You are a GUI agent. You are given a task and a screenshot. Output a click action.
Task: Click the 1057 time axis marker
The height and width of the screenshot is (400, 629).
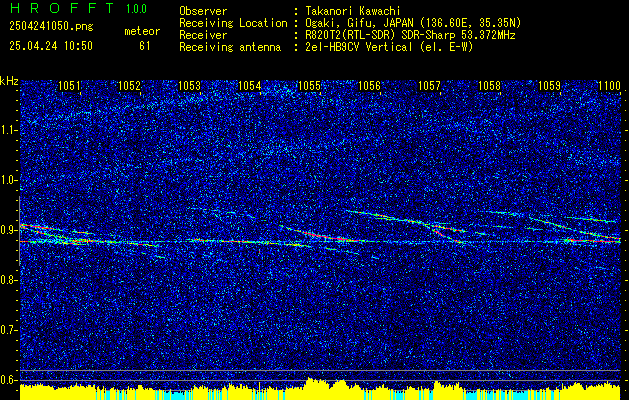pyautogui.click(x=429, y=85)
